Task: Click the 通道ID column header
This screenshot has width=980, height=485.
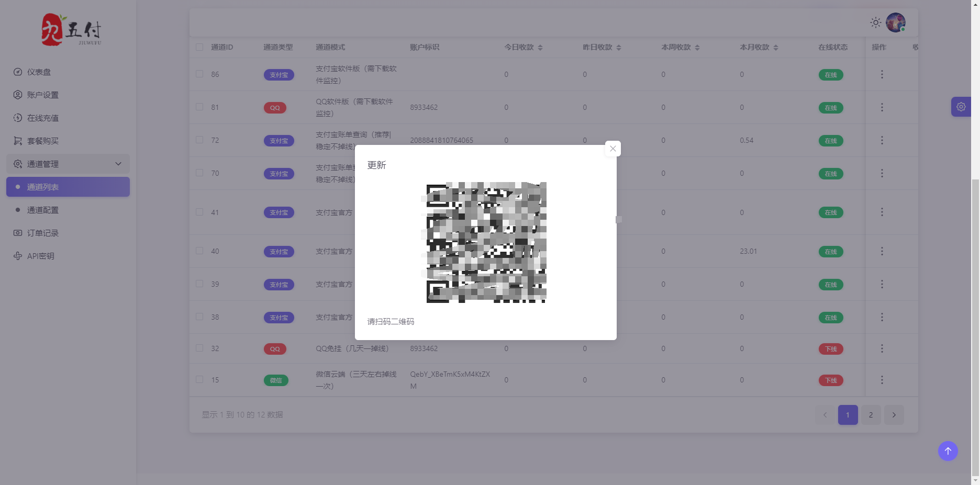Action: 222,47
